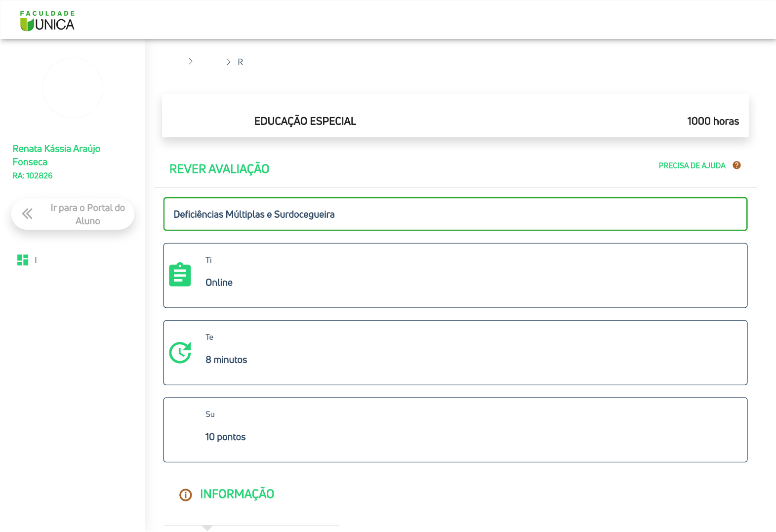Open the empty profile avatar circle
This screenshot has height=532, width=776.
tap(73, 88)
